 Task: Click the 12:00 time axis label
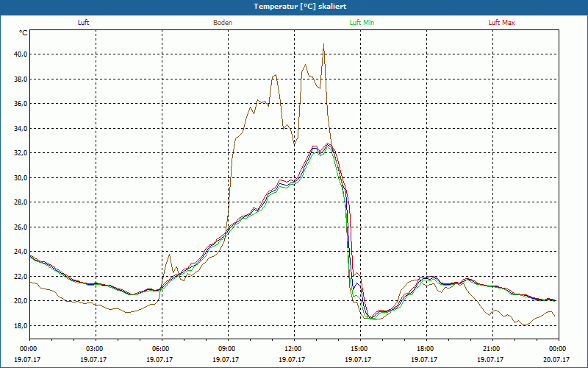coord(295,349)
